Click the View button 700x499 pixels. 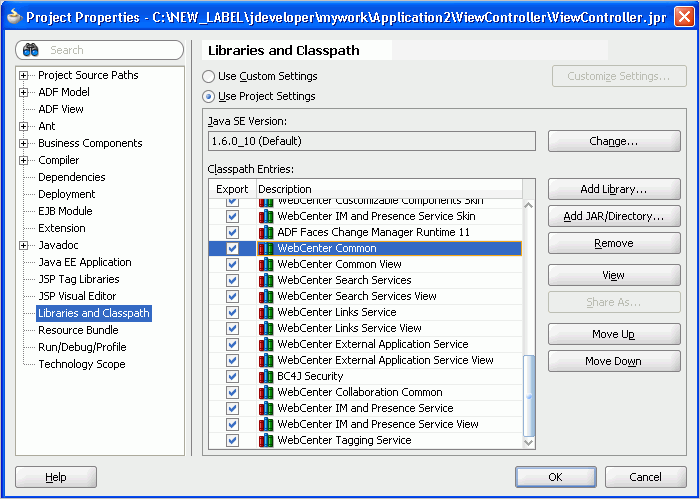point(614,275)
